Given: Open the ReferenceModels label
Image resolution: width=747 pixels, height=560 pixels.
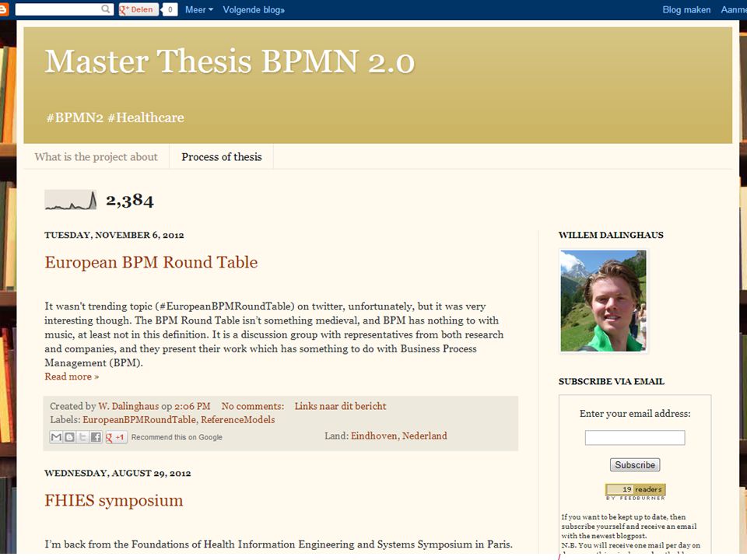Looking at the screenshot, I should tap(238, 419).
